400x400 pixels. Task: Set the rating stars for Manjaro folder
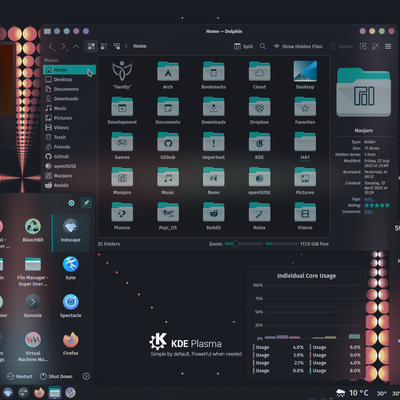[x=377, y=205]
